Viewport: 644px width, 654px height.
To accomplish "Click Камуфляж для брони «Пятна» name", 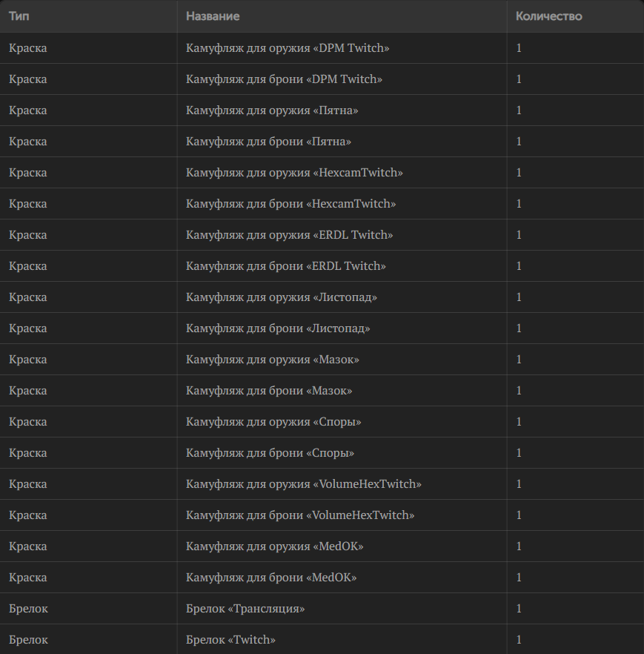I will click(268, 142).
